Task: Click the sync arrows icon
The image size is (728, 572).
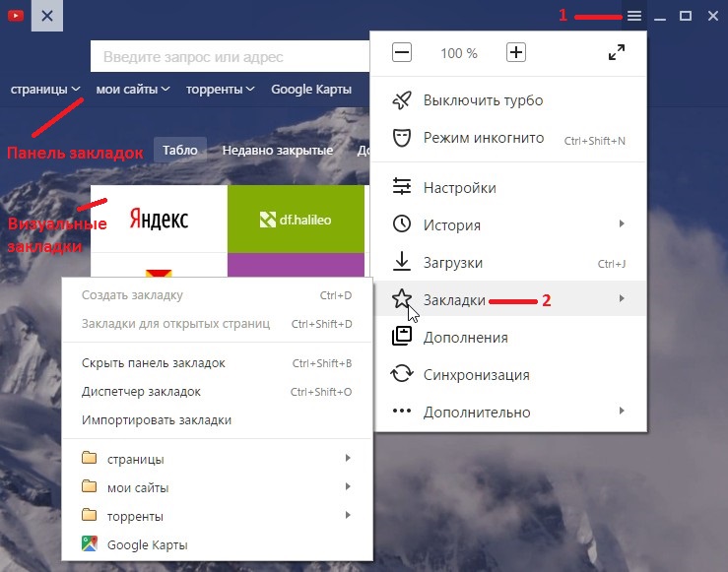Action: 402,373
